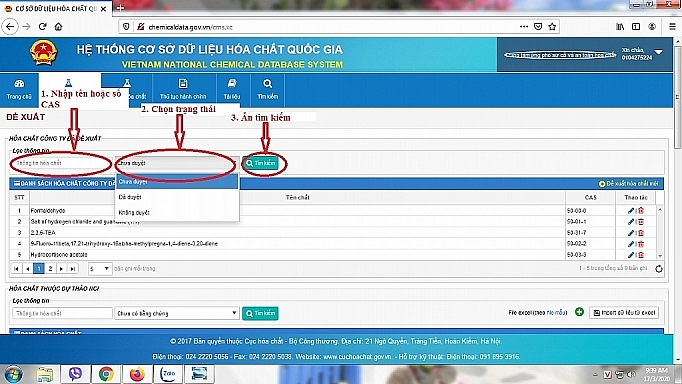Click Đề xuất hóa chất mới link
Image resolution: width=682 pixels, height=384 pixels.
point(629,184)
